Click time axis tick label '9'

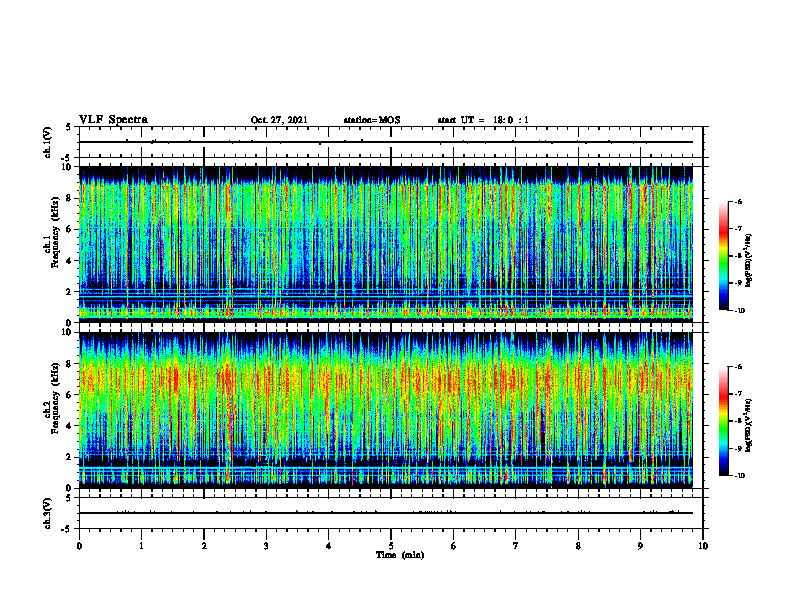tap(640, 546)
